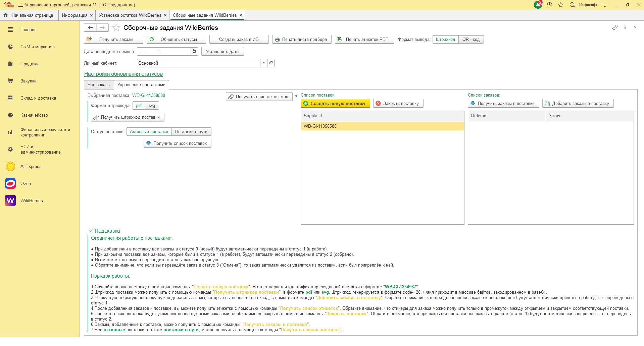The height and width of the screenshot is (346, 644).
Task: Click 'Создать новую поставку' button
Action: tap(335, 103)
